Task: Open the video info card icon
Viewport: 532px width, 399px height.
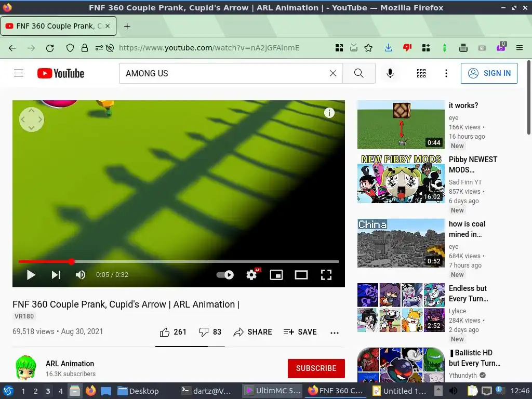Action: point(329,113)
